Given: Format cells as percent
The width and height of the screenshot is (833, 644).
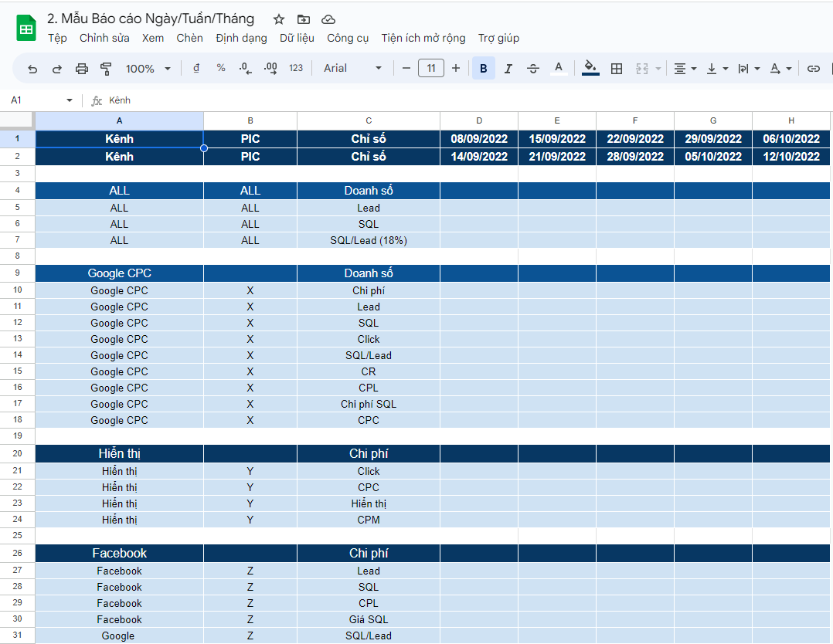Looking at the screenshot, I should tap(221, 69).
